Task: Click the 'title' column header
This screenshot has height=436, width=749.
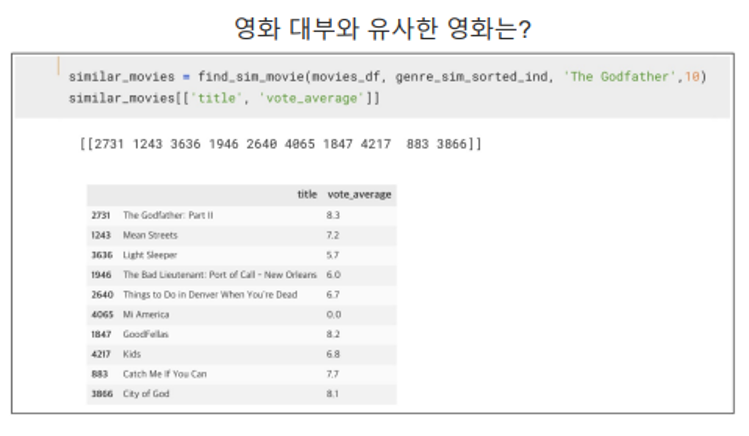Action: [x=307, y=194]
